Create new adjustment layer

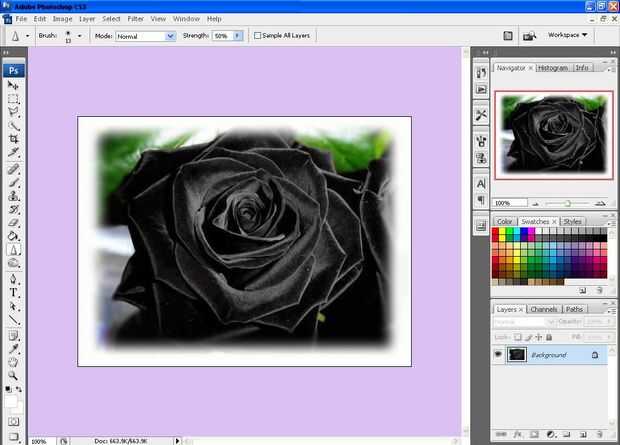coord(550,434)
